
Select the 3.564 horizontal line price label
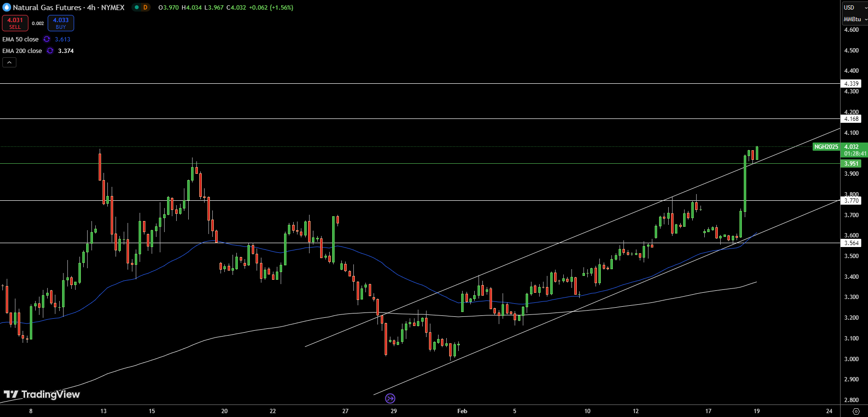click(x=851, y=243)
